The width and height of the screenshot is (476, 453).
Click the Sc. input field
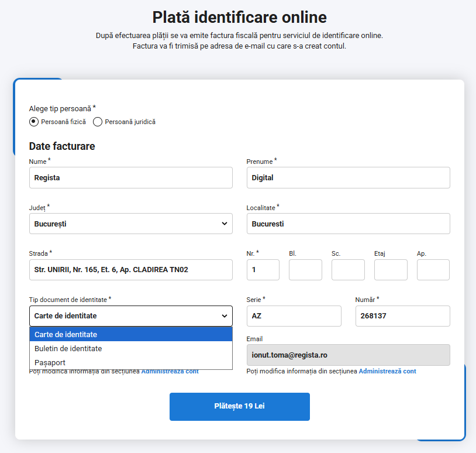click(348, 270)
